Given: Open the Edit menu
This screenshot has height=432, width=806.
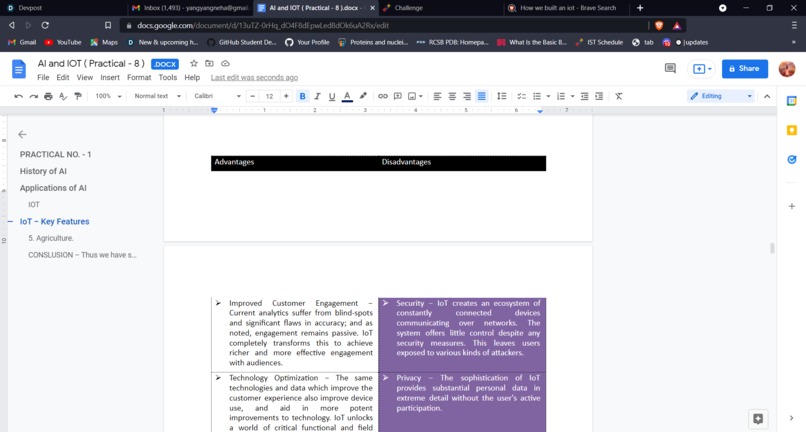Looking at the screenshot, I should pos(63,78).
